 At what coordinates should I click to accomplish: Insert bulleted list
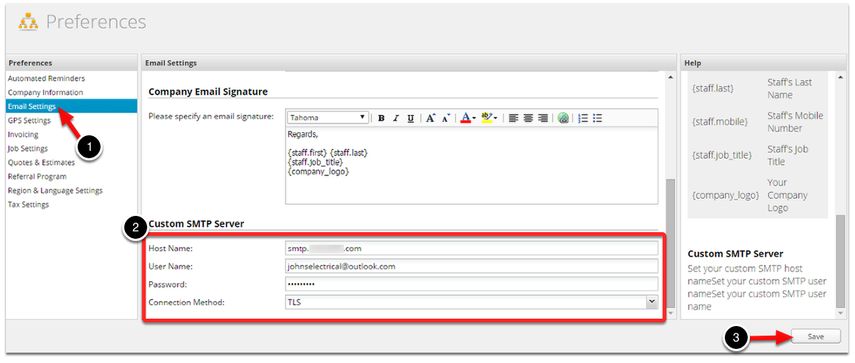click(598, 118)
